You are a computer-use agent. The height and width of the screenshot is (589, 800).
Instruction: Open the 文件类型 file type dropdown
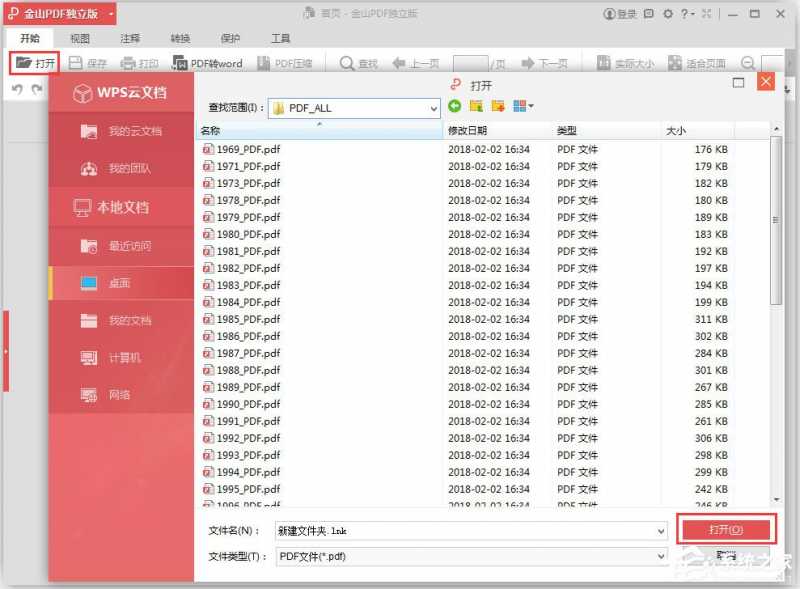point(661,555)
